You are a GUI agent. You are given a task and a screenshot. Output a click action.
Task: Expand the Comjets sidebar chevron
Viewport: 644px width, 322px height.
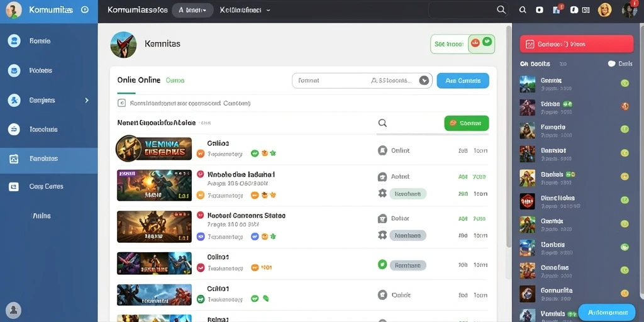point(87,100)
